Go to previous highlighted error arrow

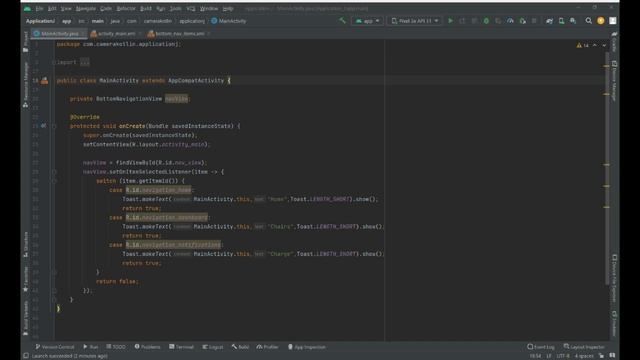(595, 45)
